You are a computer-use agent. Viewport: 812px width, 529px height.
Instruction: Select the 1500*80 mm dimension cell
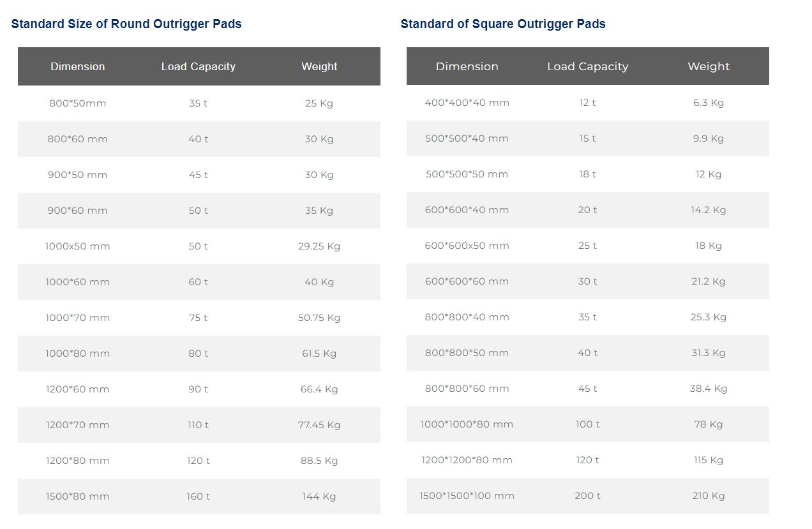click(78, 496)
